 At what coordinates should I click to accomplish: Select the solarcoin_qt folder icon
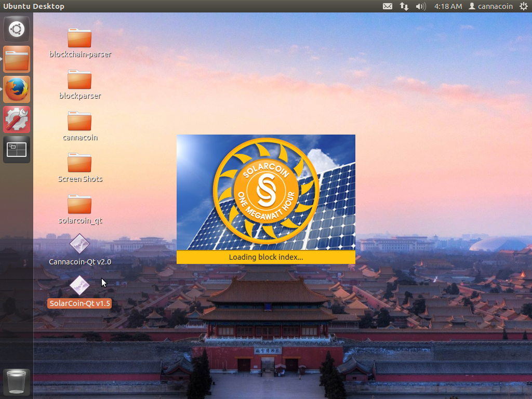coord(79,204)
